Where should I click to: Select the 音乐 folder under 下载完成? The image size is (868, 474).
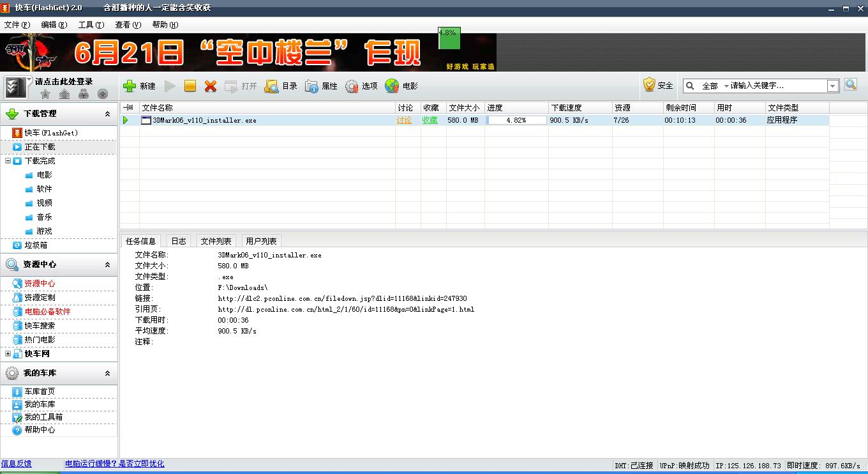tap(44, 217)
